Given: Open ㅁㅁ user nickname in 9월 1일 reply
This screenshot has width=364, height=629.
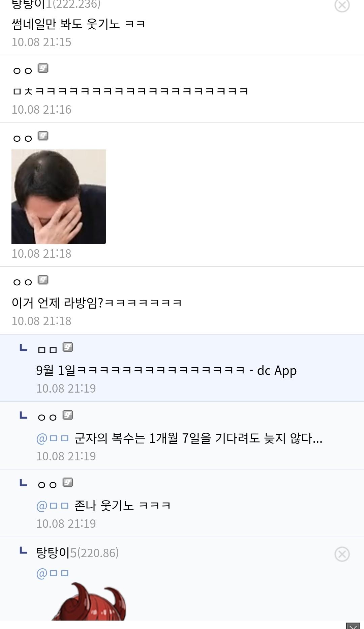Looking at the screenshot, I should [x=47, y=350].
